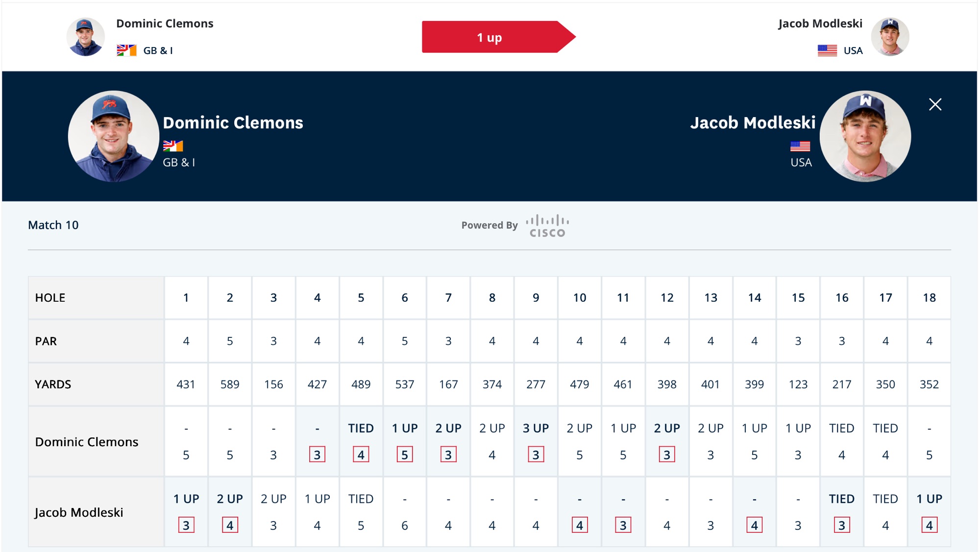Screen dimensions: 980x552
Task: Click the GB & I flag in top row
Action: [126, 50]
